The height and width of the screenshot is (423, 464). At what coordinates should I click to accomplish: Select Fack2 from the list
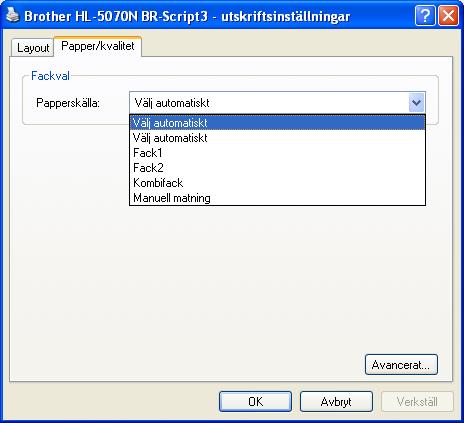(277, 168)
